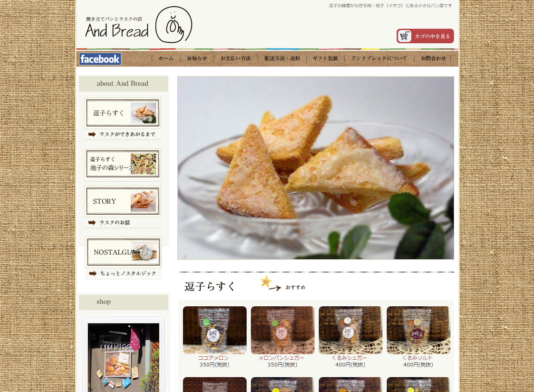
Task: Click arrow next to ラスクができあがるまで
Action: click(x=92, y=134)
